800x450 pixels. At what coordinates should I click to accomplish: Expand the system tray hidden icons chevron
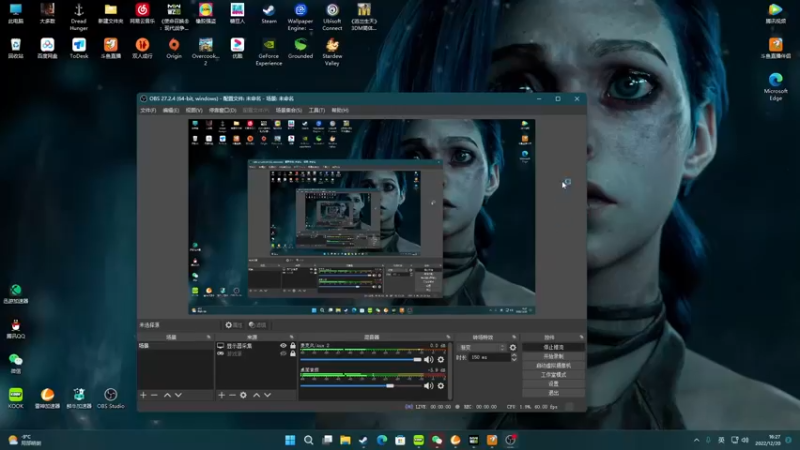[696, 440]
